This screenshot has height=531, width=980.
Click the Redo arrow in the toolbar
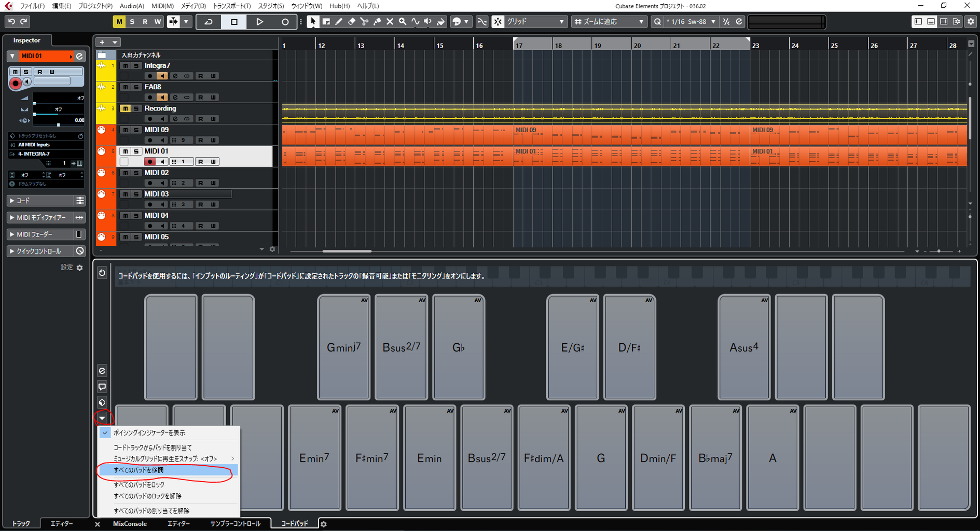tap(23, 22)
